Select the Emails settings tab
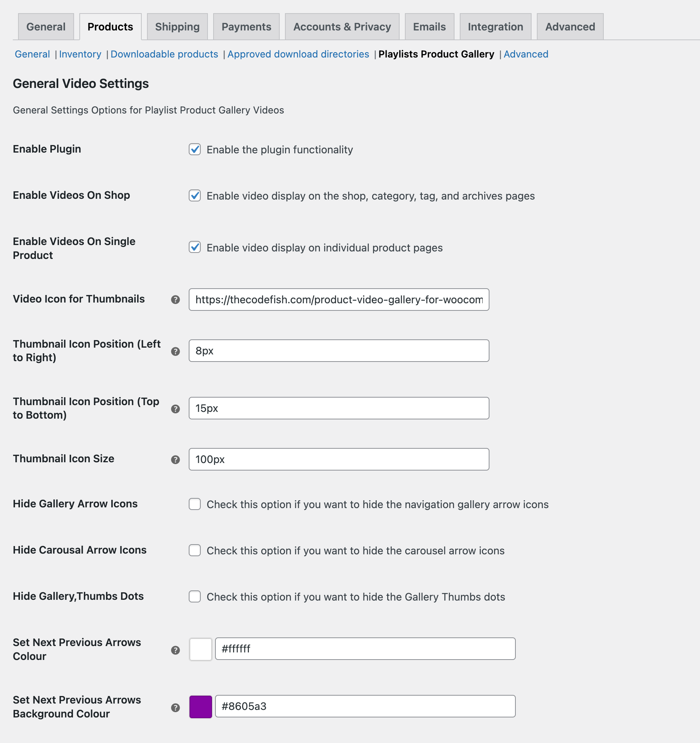Image resolution: width=700 pixels, height=743 pixels. (x=429, y=26)
